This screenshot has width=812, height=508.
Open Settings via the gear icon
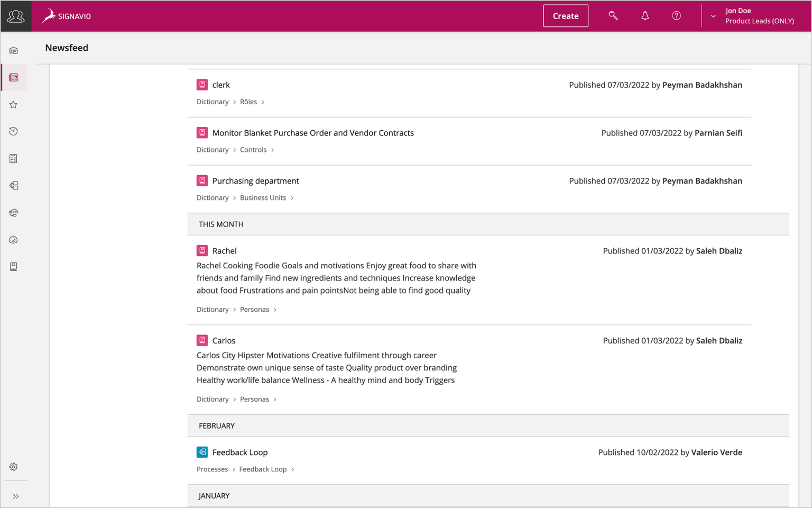13,466
